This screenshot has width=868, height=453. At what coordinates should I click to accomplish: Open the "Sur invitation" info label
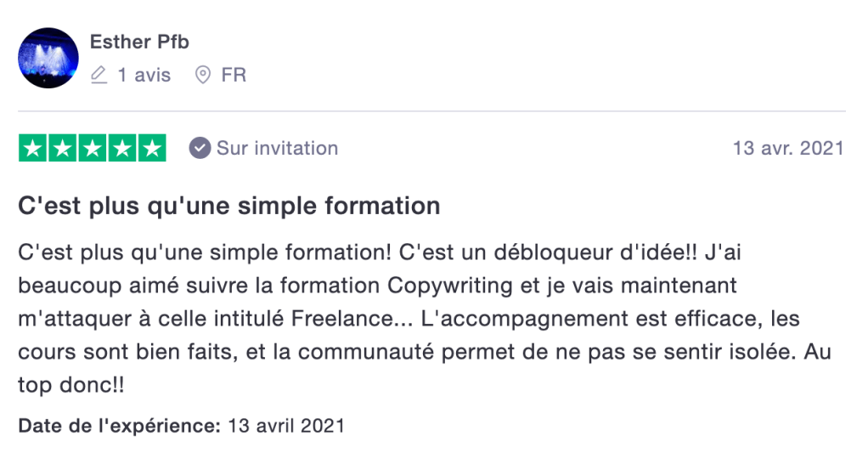pyautogui.click(x=277, y=149)
